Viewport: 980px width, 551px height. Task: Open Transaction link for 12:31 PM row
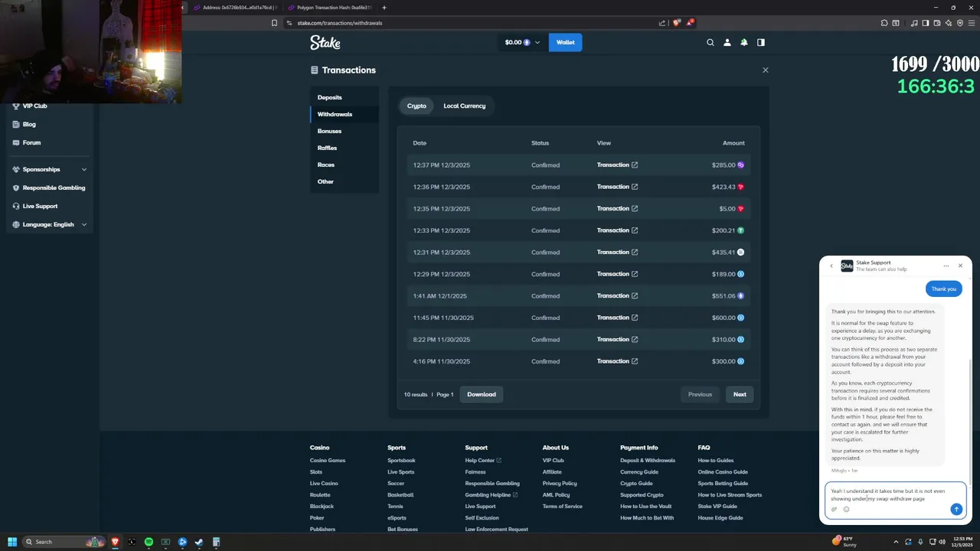click(x=617, y=252)
